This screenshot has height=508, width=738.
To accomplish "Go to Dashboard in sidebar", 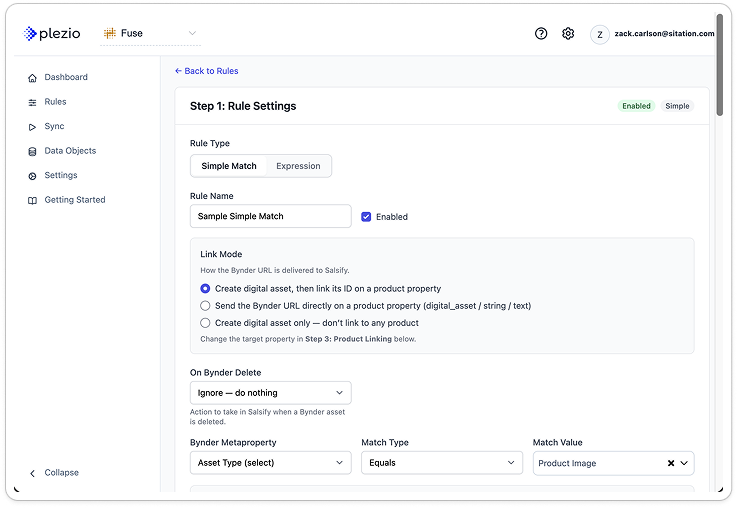I will point(66,77).
